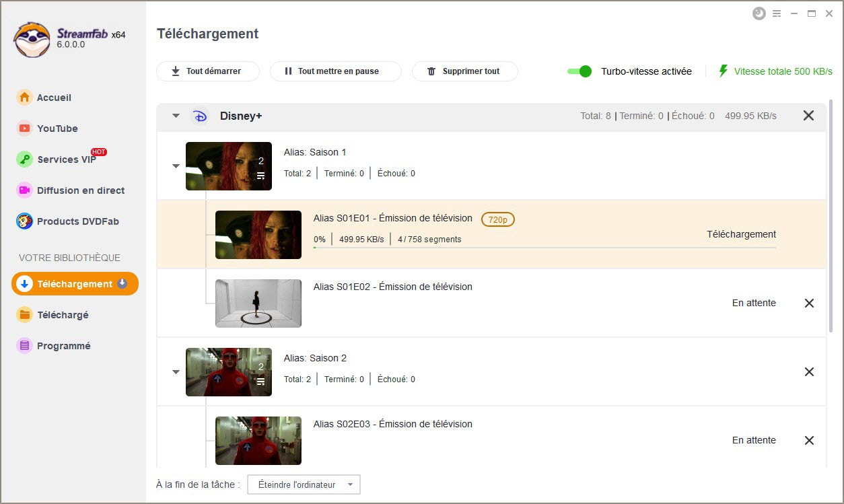Click the Diffusion en direct camera icon
844x504 pixels.
pos(24,190)
